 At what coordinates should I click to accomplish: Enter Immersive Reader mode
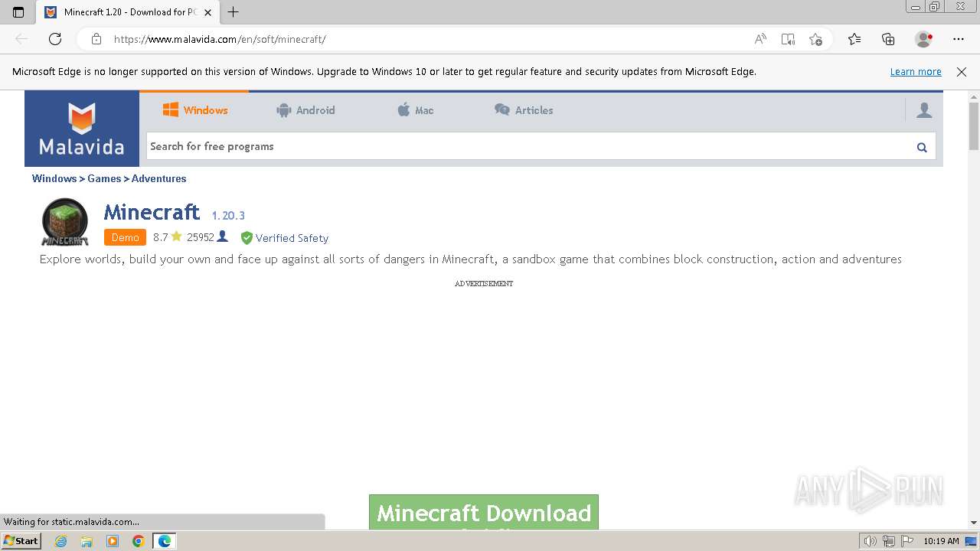tap(788, 39)
